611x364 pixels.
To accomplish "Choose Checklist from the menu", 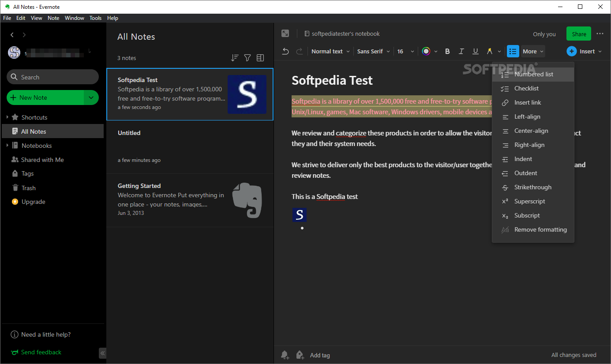I will point(533,88).
